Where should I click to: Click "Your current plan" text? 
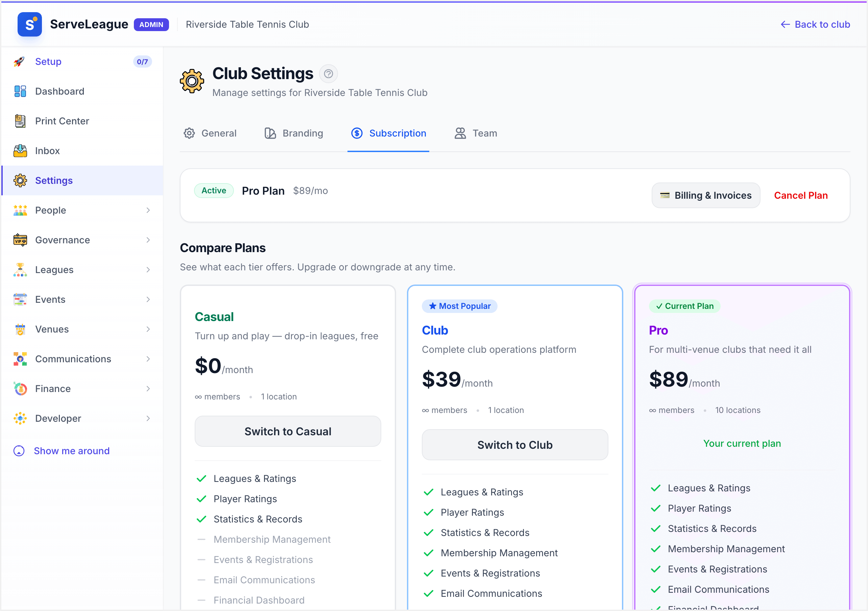click(x=742, y=443)
